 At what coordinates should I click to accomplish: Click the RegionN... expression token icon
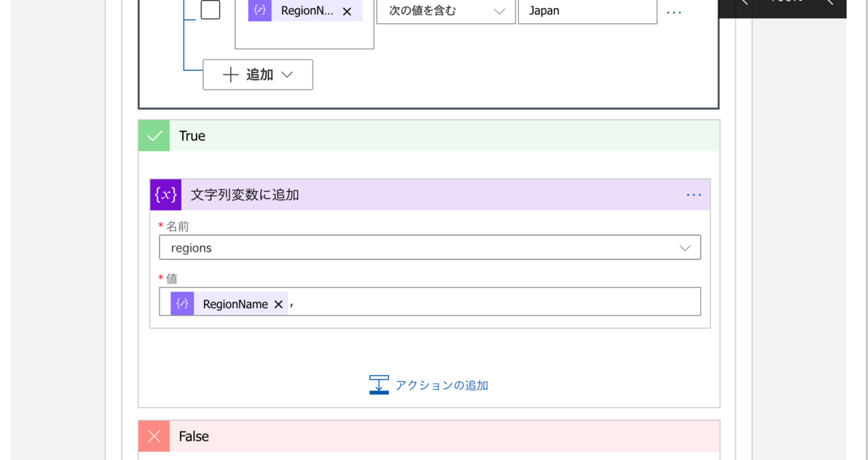pos(260,11)
